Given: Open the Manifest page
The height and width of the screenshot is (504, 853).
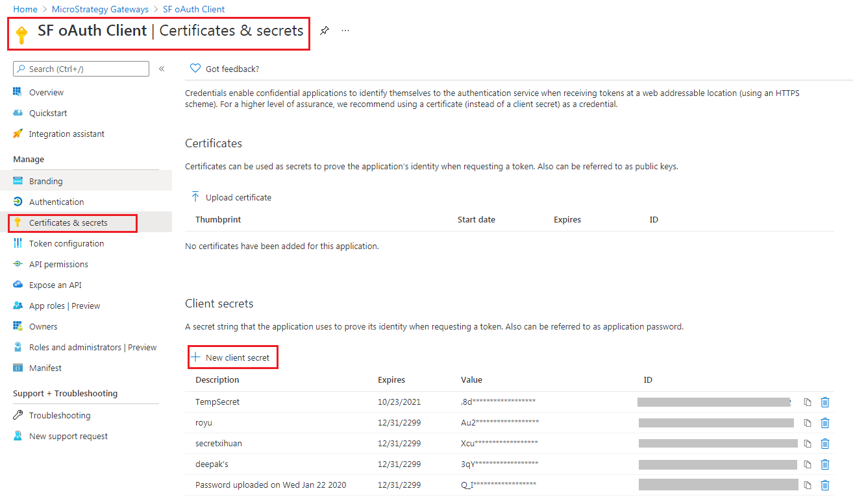Looking at the screenshot, I should [x=45, y=368].
